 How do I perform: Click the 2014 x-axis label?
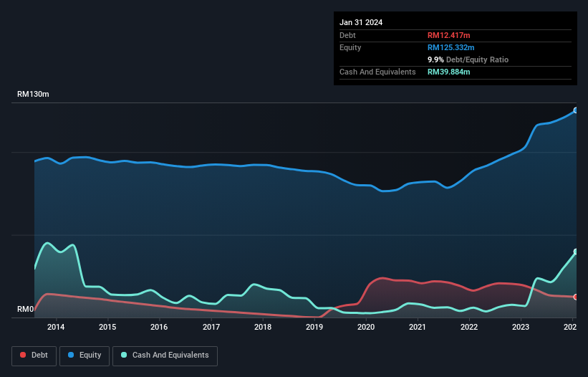click(x=56, y=327)
